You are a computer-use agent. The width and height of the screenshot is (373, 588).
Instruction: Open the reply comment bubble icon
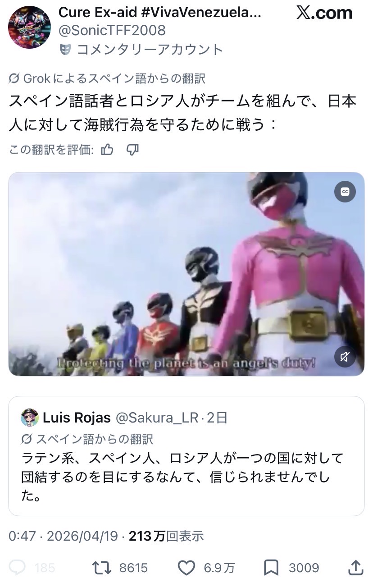pos(18,568)
